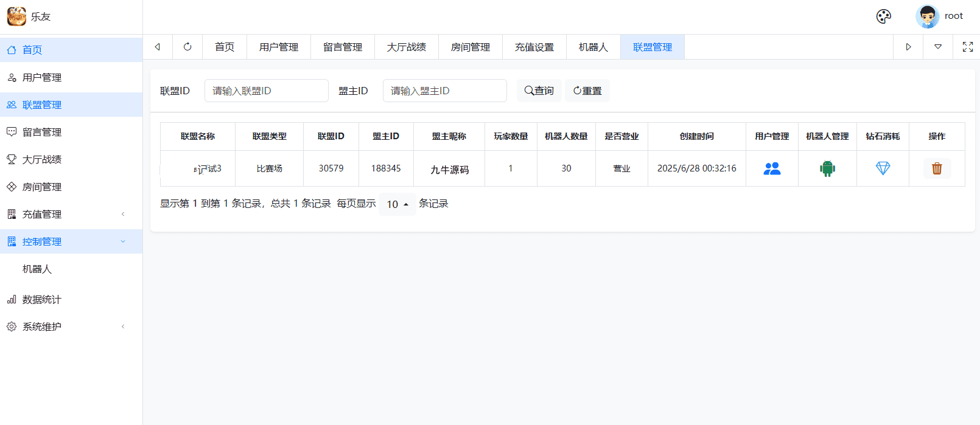Open 大厅战绩 in sidebar
This screenshot has height=425, width=980.
[x=71, y=159]
